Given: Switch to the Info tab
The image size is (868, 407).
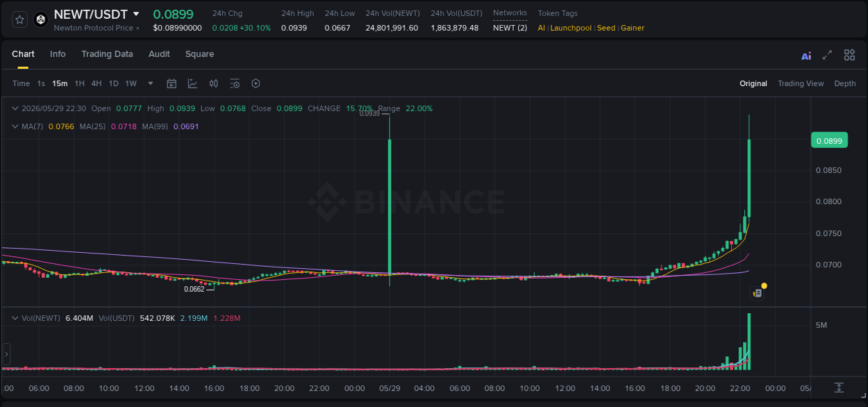Looking at the screenshot, I should pyautogui.click(x=58, y=54).
